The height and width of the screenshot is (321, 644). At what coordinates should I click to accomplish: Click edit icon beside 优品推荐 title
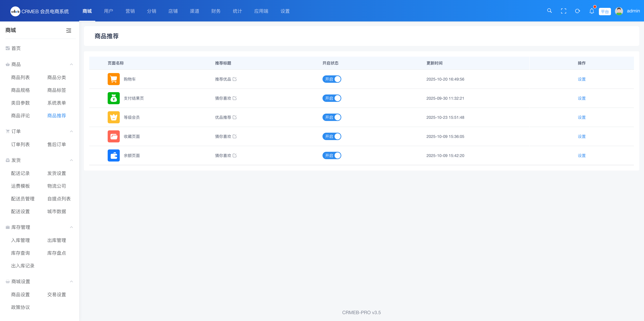[x=234, y=117]
